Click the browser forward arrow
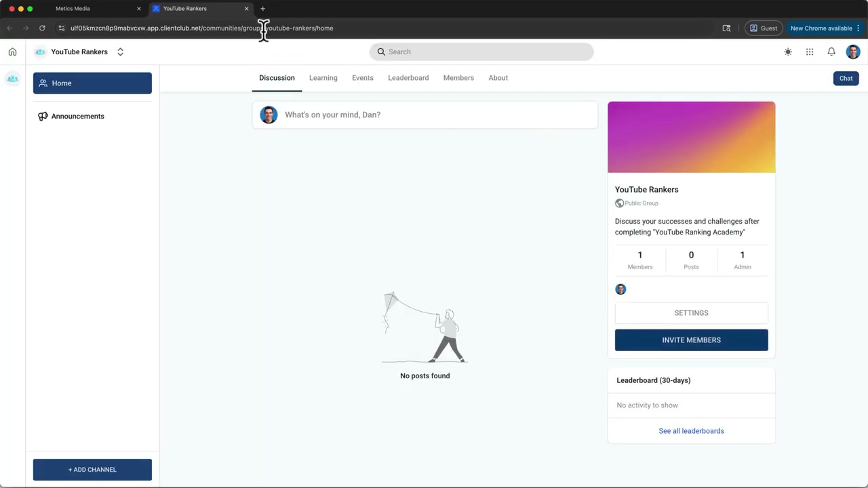868x488 pixels. (x=26, y=28)
